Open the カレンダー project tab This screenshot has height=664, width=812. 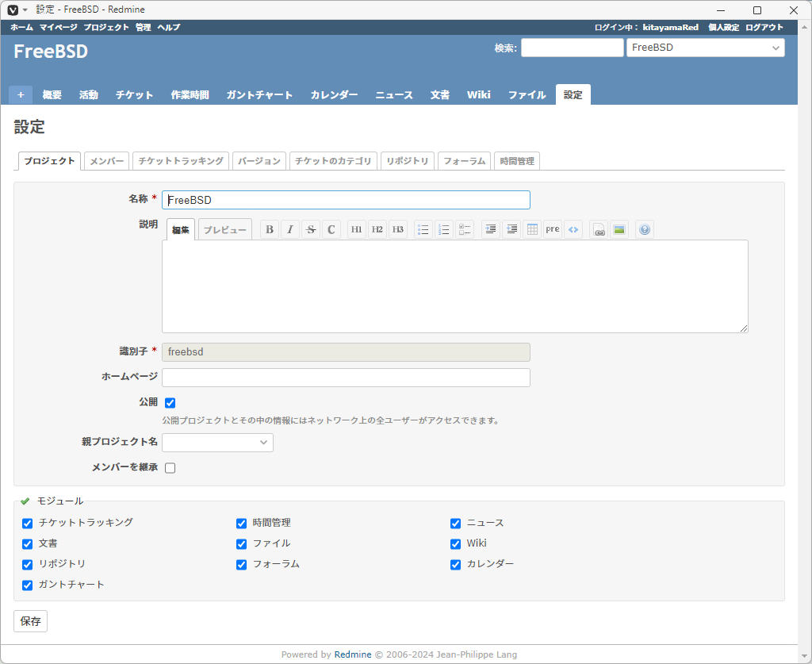pyautogui.click(x=334, y=94)
